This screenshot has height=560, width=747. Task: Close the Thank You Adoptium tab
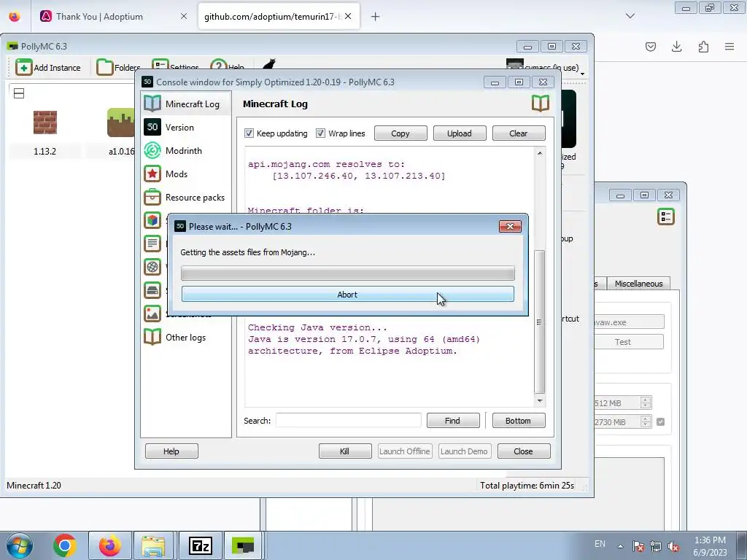pos(183,16)
